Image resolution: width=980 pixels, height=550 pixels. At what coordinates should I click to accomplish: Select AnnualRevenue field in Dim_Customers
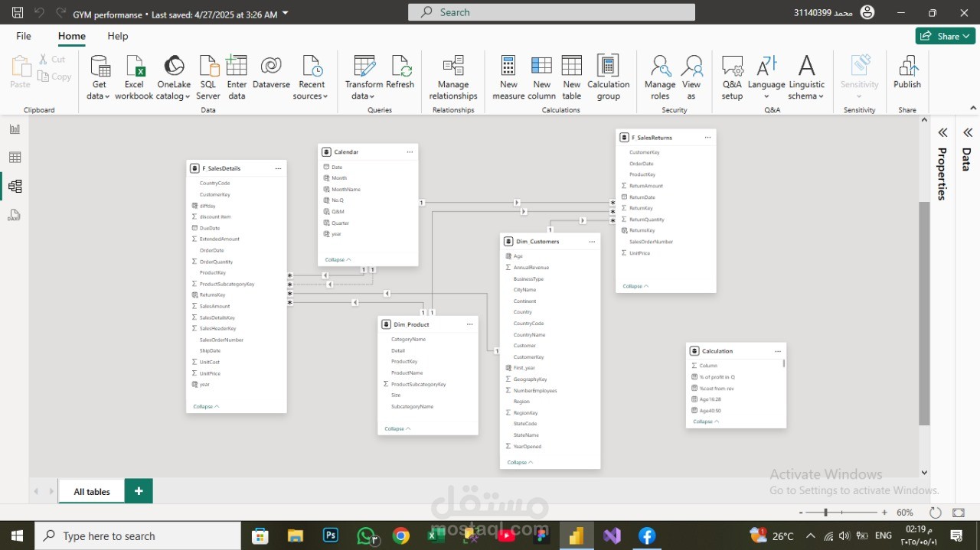(531, 268)
